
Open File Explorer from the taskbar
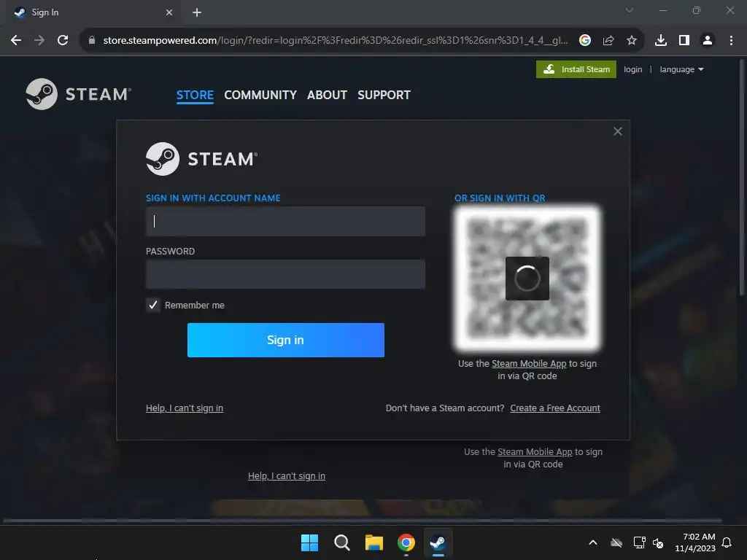coord(374,542)
